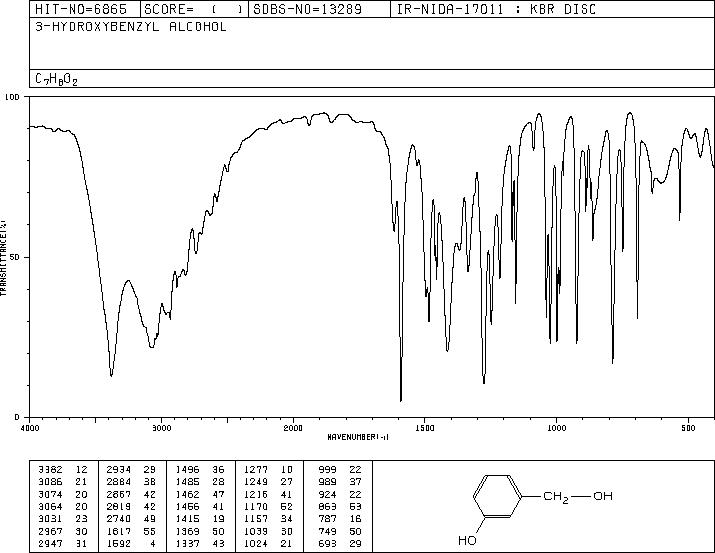The height and width of the screenshot is (553, 715).
Task: Click peak value 749 in the table
Action: click(x=327, y=532)
